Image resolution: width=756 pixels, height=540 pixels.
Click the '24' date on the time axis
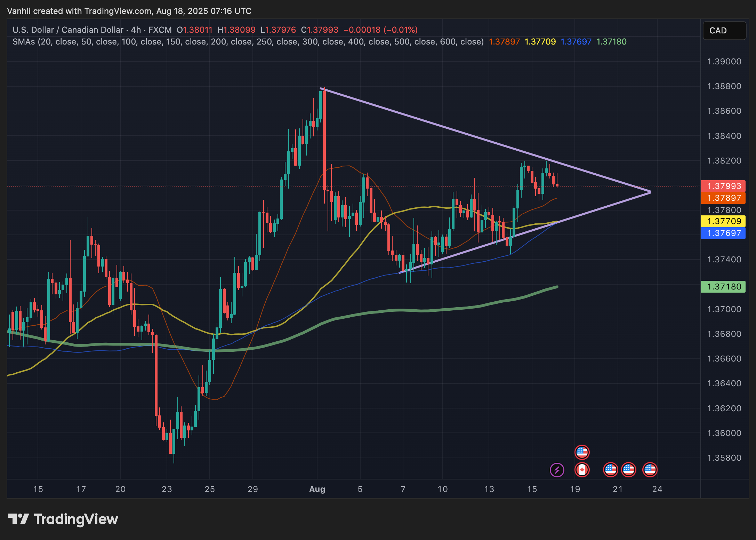pyautogui.click(x=657, y=489)
